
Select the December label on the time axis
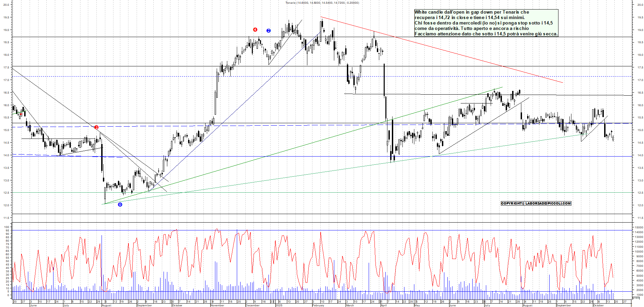[x=252, y=305]
